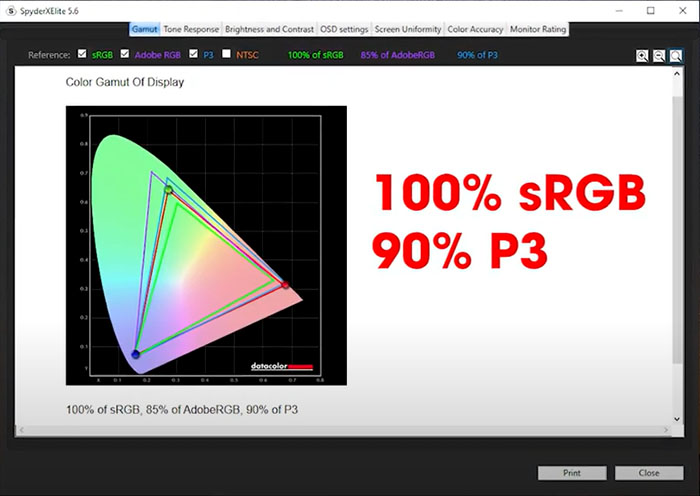Open the OSD settings tab
Image resolution: width=700 pixels, height=496 pixels.
[x=344, y=29]
